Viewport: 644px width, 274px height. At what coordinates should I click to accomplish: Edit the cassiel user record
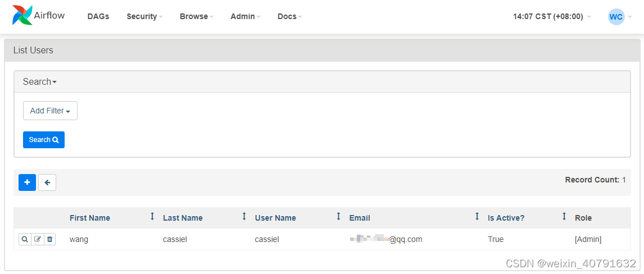point(38,239)
